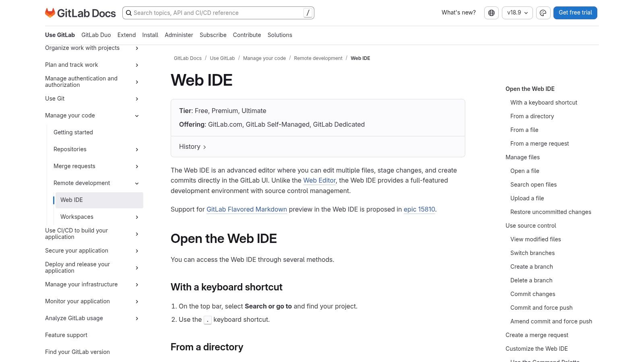Image resolution: width=644 pixels, height=362 pixels.
Task: Follow the epic 15810 link
Action: pyautogui.click(x=419, y=209)
